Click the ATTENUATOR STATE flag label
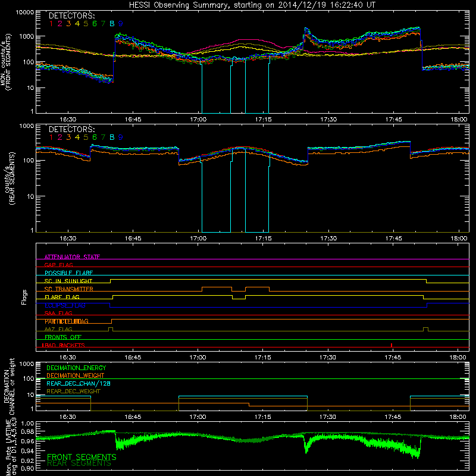476x476 pixels. [x=72, y=257]
